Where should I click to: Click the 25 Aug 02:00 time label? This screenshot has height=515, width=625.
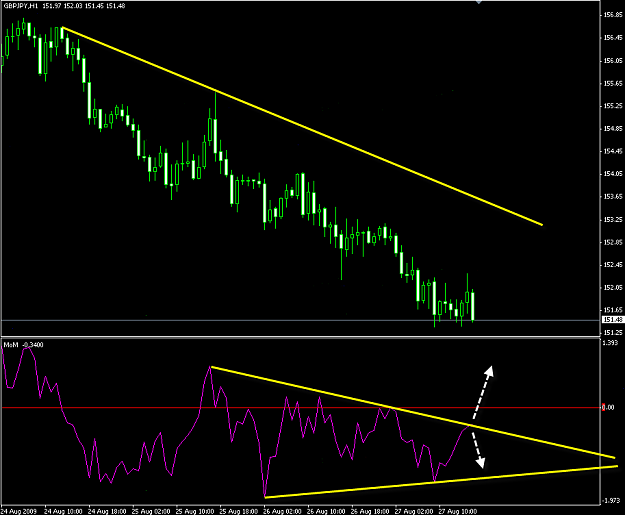coord(151,511)
